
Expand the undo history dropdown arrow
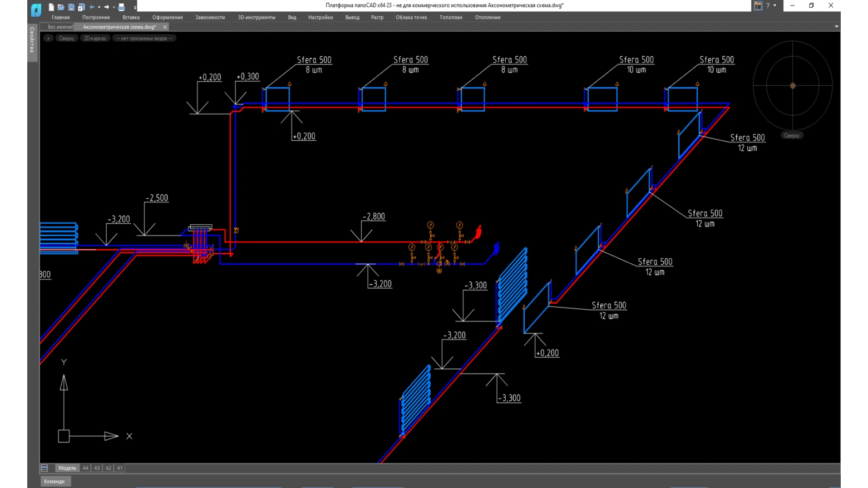pyautogui.click(x=99, y=7)
